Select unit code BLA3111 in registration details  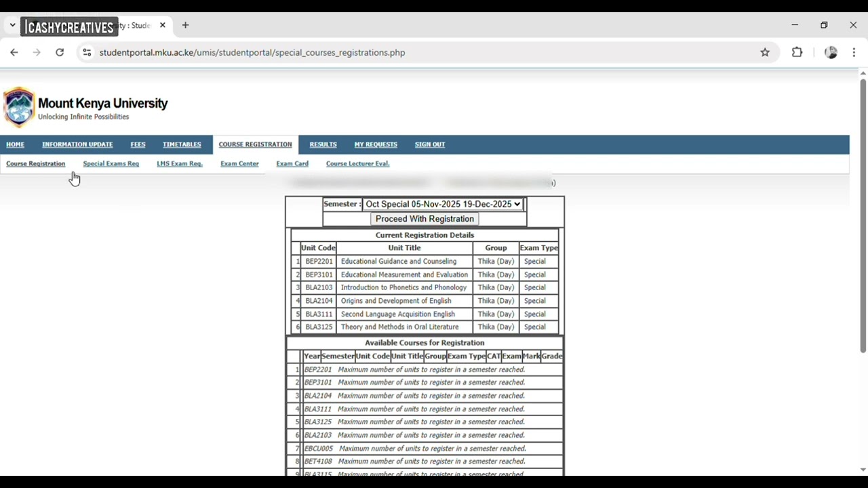click(319, 314)
